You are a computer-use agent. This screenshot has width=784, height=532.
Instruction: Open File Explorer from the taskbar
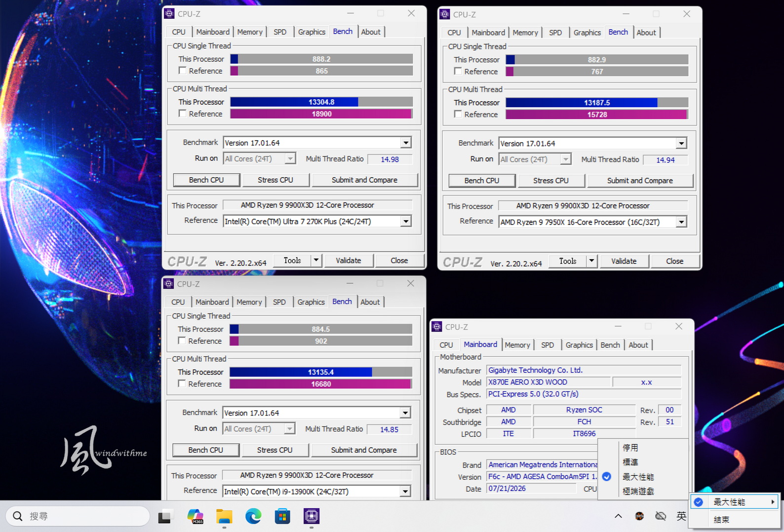pyautogui.click(x=224, y=516)
